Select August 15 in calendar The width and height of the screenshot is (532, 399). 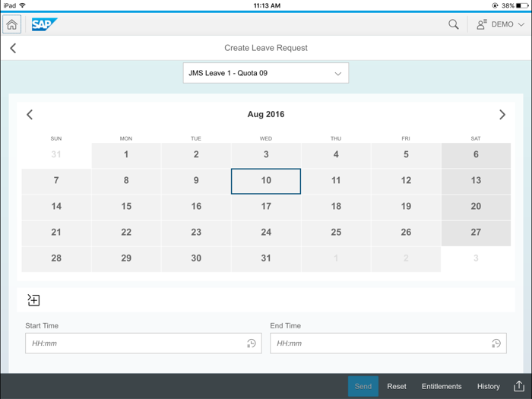[x=126, y=207]
